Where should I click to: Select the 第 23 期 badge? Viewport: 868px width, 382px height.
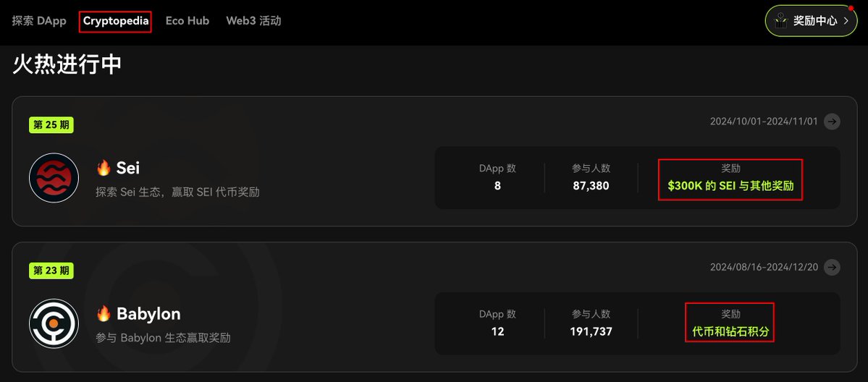(51, 271)
